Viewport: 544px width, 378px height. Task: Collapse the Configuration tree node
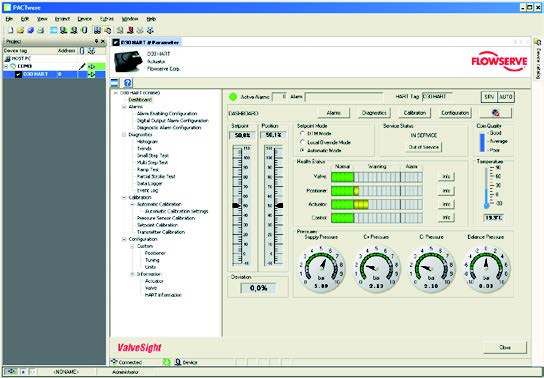point(124,239)
